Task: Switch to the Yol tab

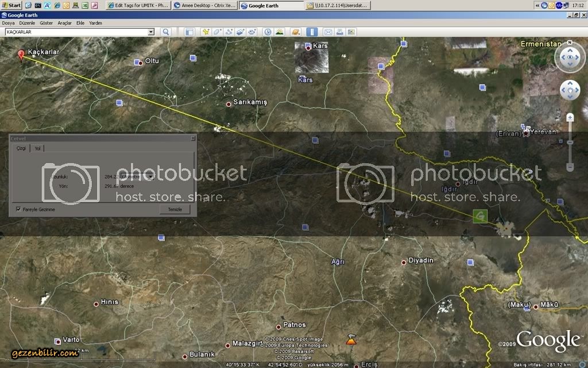Action: coord(37,148)
